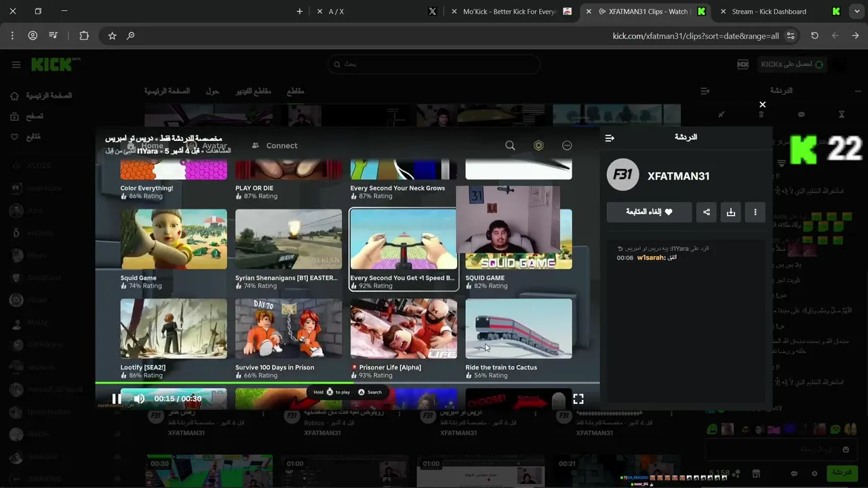Switch to Stream - Kick Dashboard tab
This screenshot has width=868, height=488.
tap(780, 12)
